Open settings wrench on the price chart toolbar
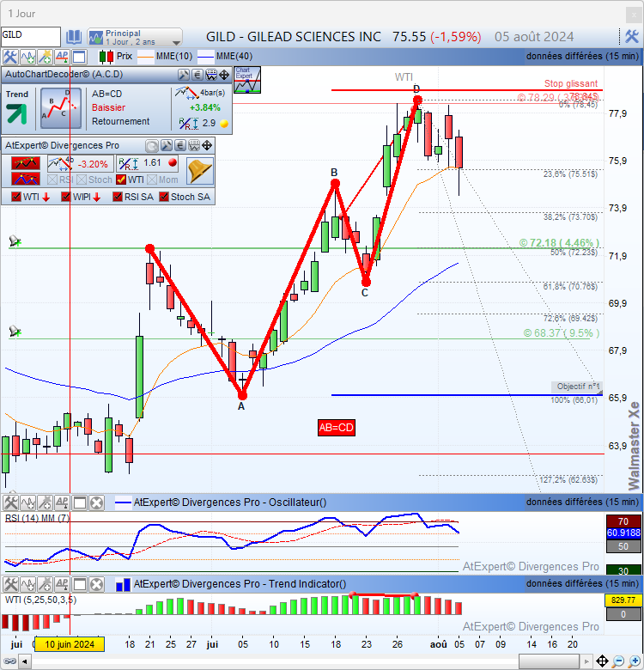This screenshot has width=644, height=670. pos(9,57)
